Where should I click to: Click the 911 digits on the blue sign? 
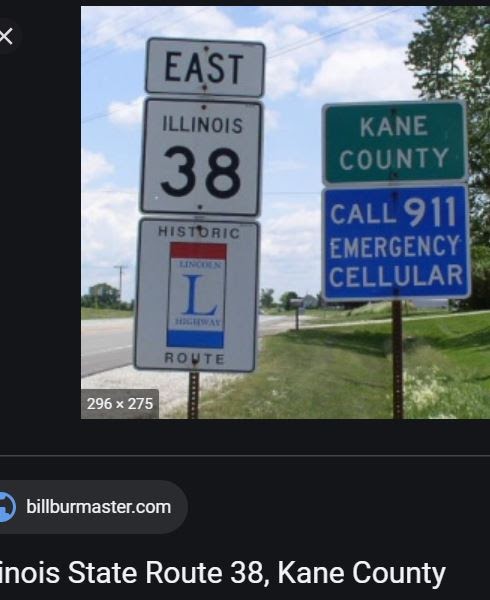[x=430, y=211]
